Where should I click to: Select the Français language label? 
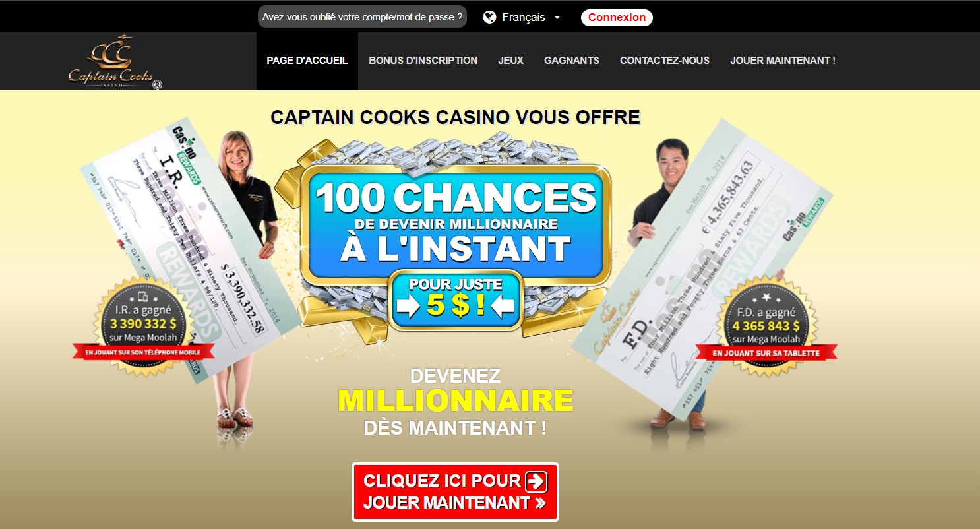click(524, 17)
